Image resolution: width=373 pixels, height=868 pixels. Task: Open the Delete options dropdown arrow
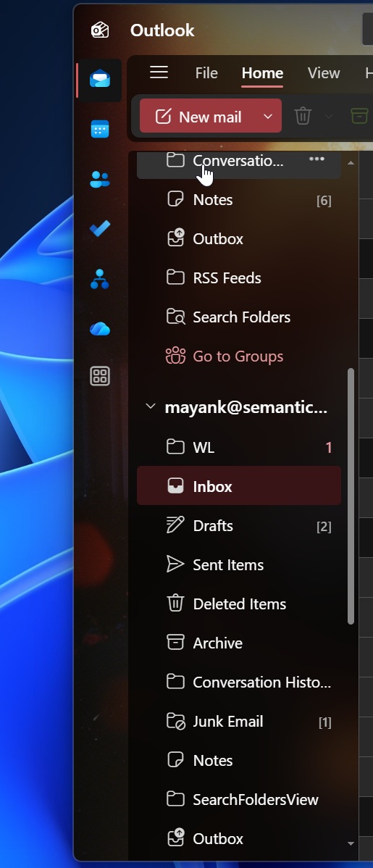tap(329, 116)
